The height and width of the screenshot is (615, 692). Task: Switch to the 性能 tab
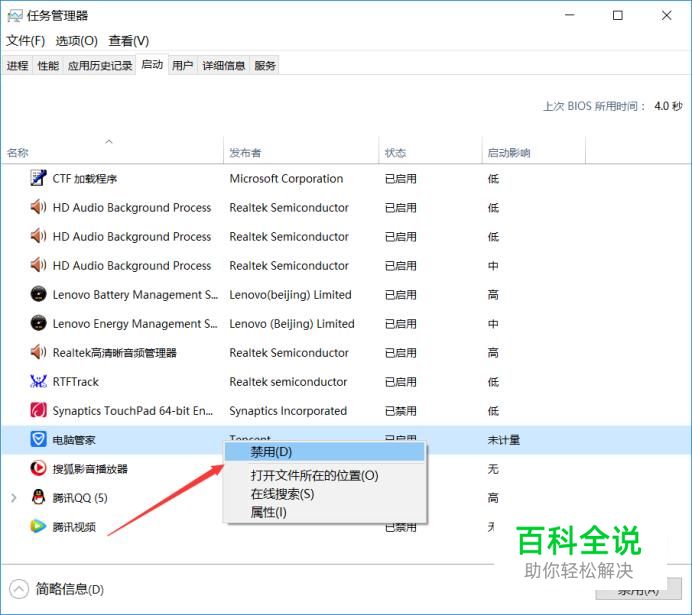tap(48, 66)
